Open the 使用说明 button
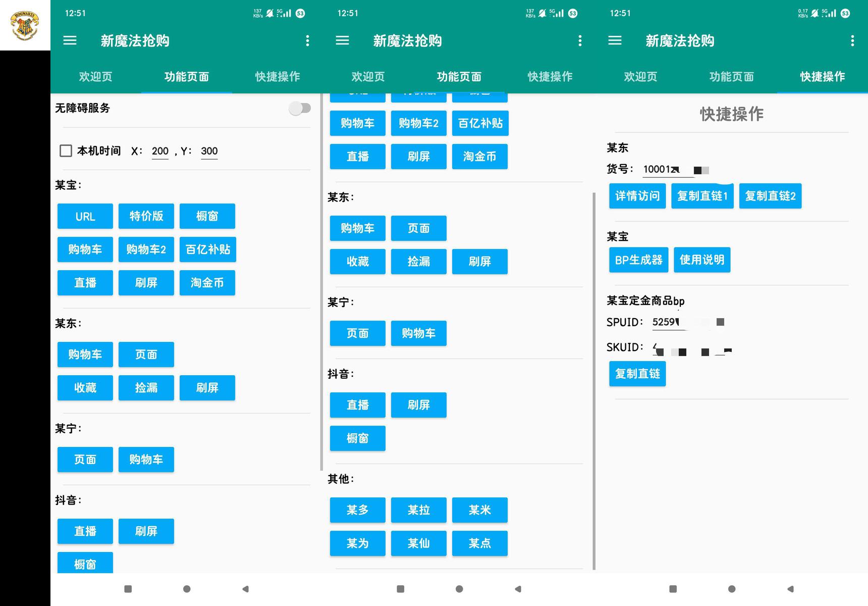 (x=701, y=260)
